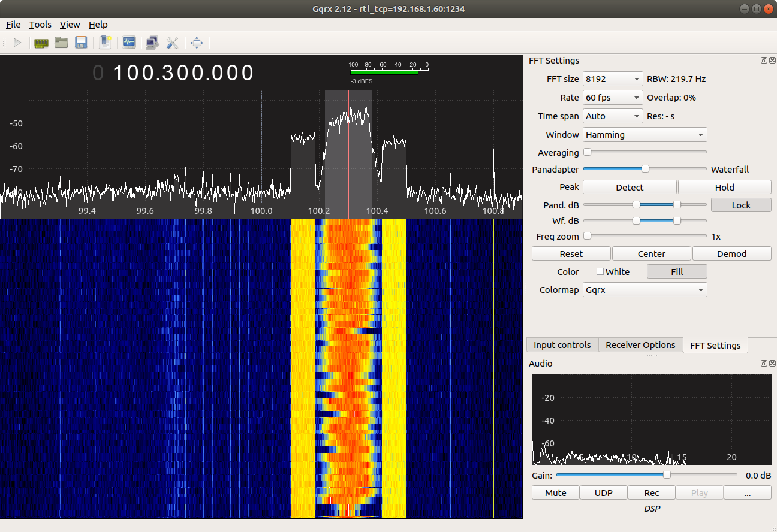Change the Window function dropdown from Hamming
Viewport: 777px width, 532px height.
pyautogui.click(x=645, y=134)
